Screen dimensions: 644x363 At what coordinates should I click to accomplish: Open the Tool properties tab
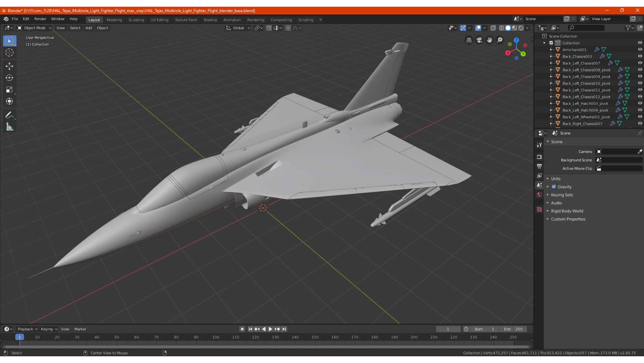539,145
